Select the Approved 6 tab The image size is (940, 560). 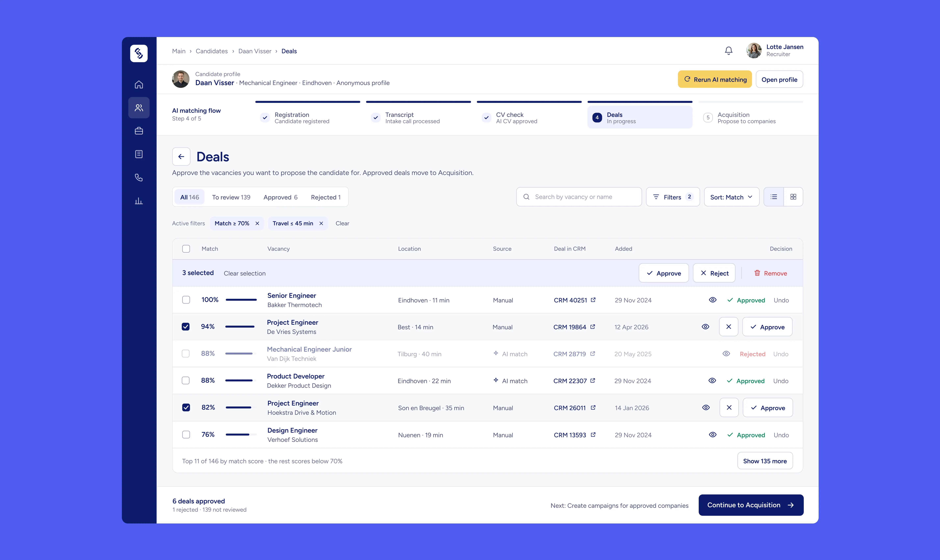pos(280,197)
